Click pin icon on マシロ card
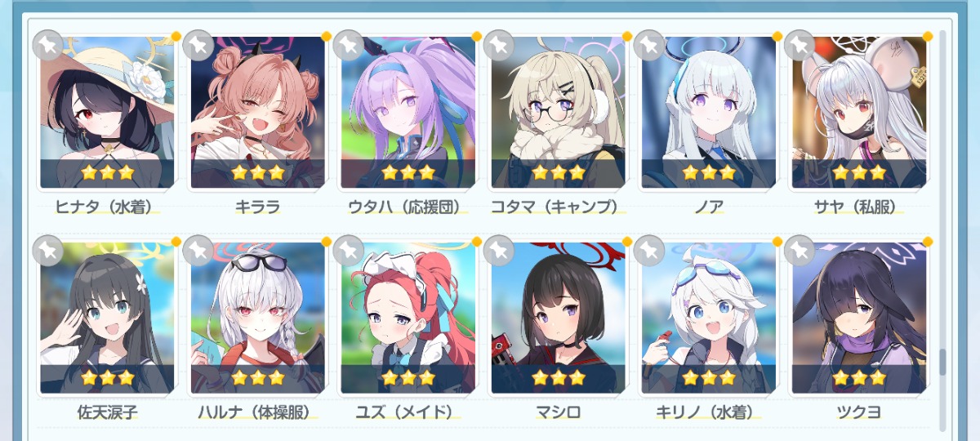Image resolution: width=980 pixels, height=441 pixels. click(498, 251)
